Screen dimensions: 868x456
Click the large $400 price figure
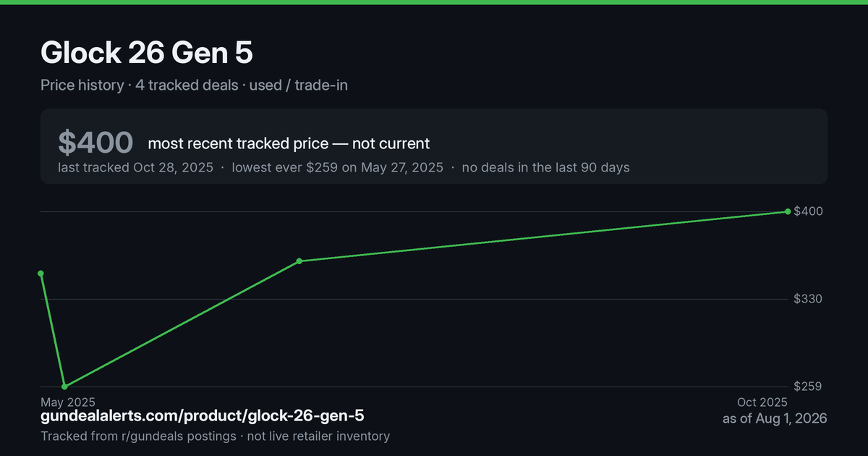(x=95, y=143)
